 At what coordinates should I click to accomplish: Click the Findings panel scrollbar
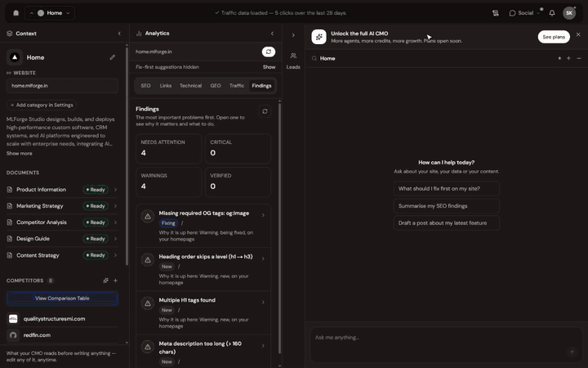(279, 228)
